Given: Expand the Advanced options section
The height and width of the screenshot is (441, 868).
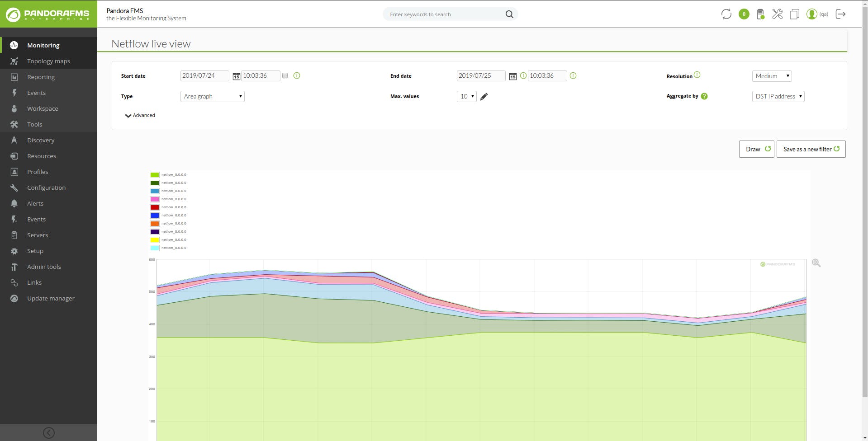Looking at the screenshot, I should [x=140, y=115].
